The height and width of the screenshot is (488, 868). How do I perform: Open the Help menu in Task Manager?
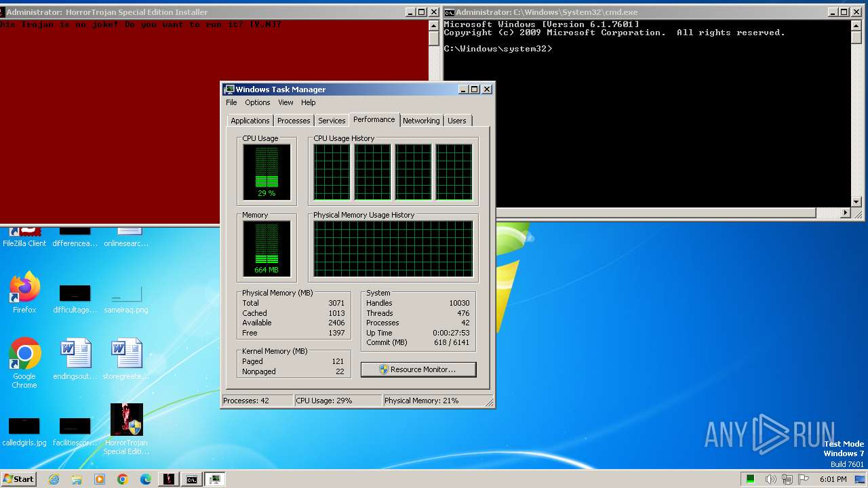(309, 102)
